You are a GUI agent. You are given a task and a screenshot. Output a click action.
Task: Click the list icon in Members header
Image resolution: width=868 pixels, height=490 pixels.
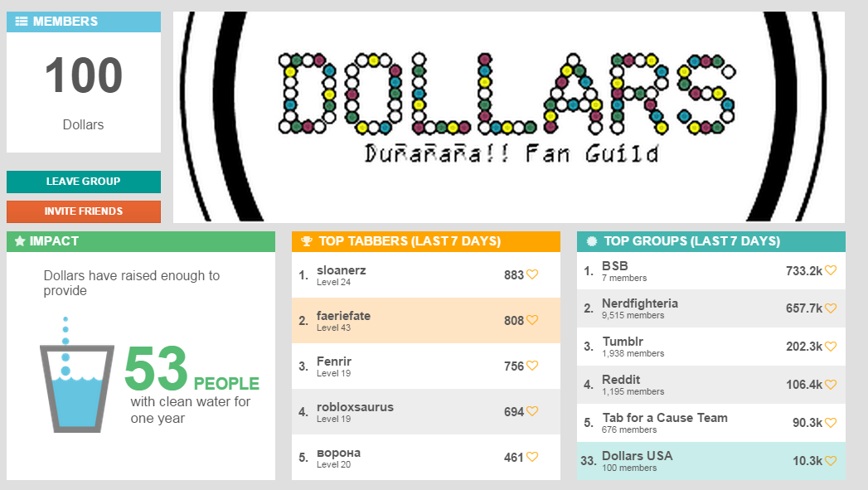[x=21, y=22]
